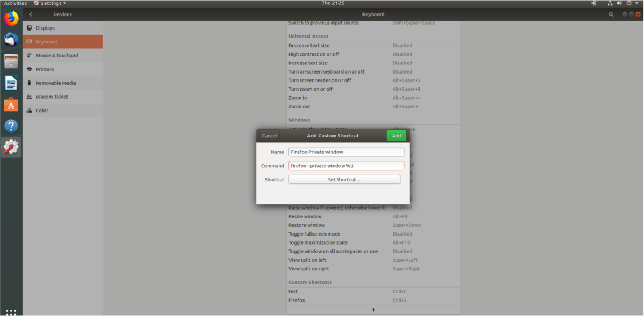Select the 'Zoom in' shortcut row

pyautogui.click(x=373, y=98)
